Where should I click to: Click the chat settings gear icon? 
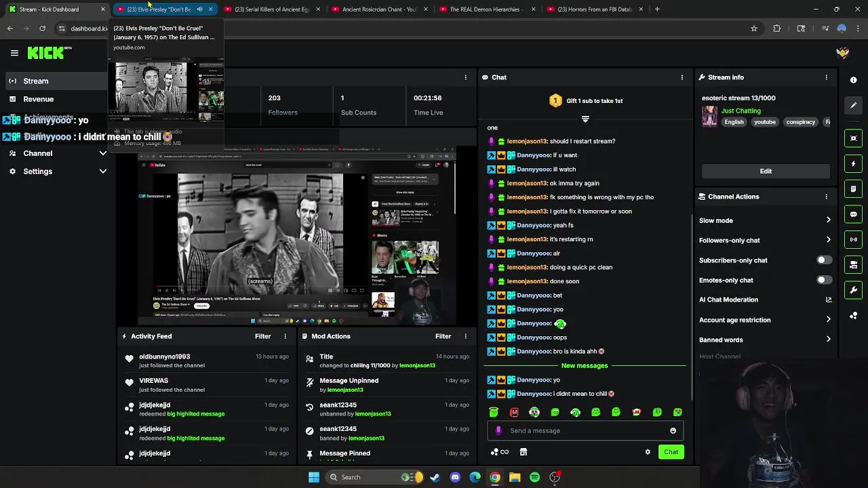(648, 452)
